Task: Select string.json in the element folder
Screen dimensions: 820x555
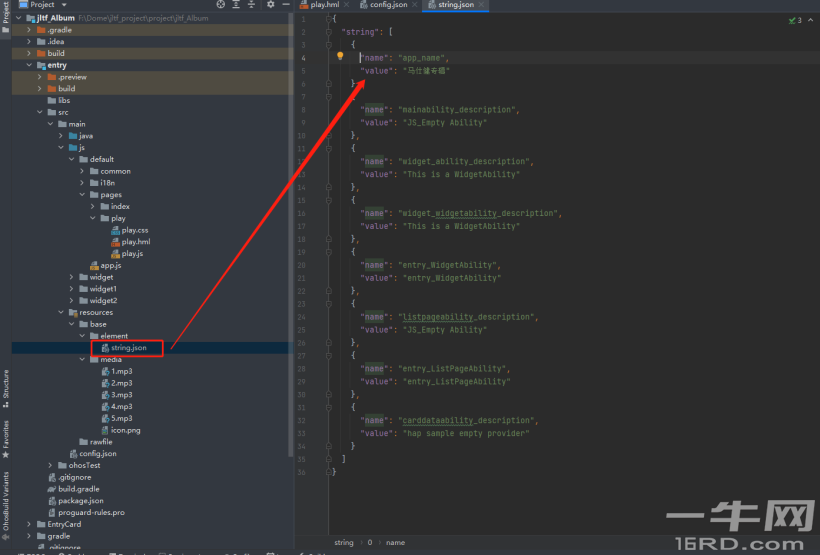Action: (124, 347)
